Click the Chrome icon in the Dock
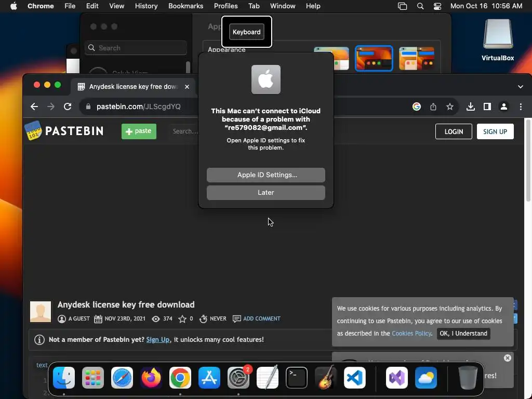Image resolution: width=532 pixels, height=399 pixels. [180, 378]
